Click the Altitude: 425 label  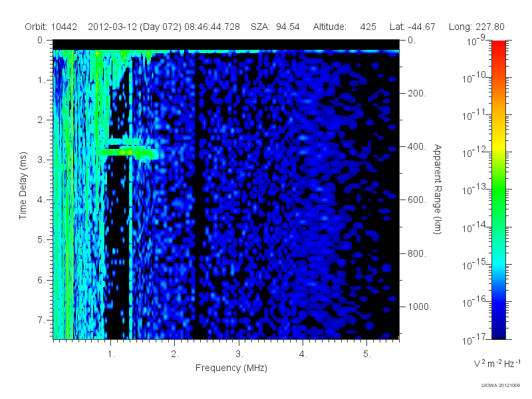click(344, 27)
